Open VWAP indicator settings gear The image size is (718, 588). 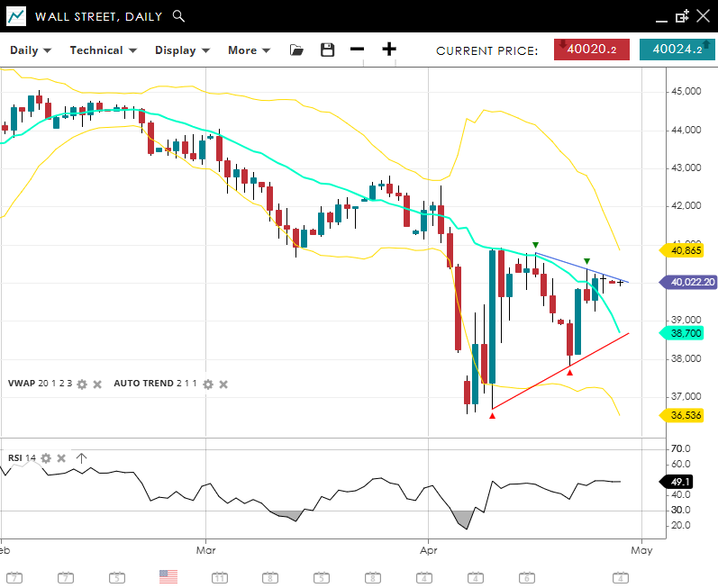coord(82,384)
